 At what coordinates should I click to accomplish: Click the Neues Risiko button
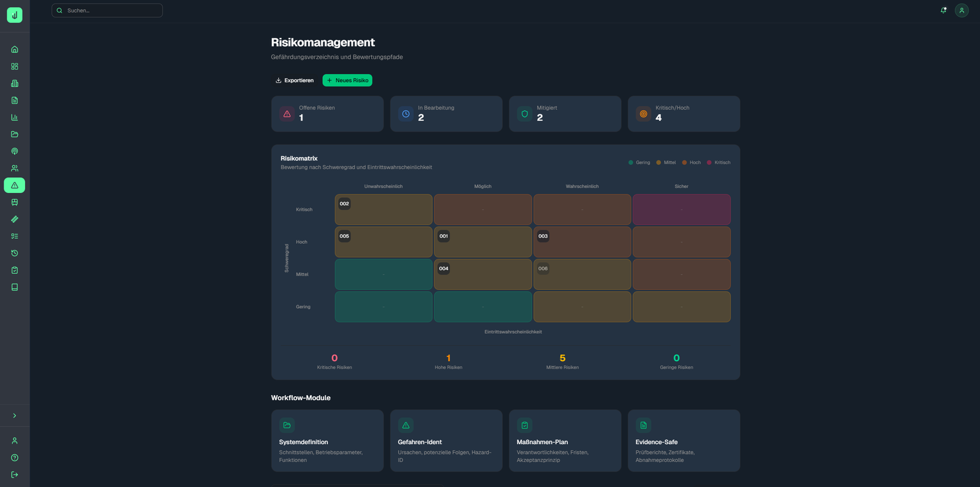pos(347,80)
